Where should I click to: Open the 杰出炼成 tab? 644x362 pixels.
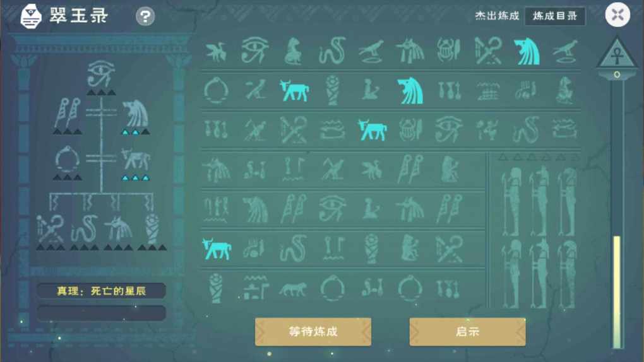497,16
